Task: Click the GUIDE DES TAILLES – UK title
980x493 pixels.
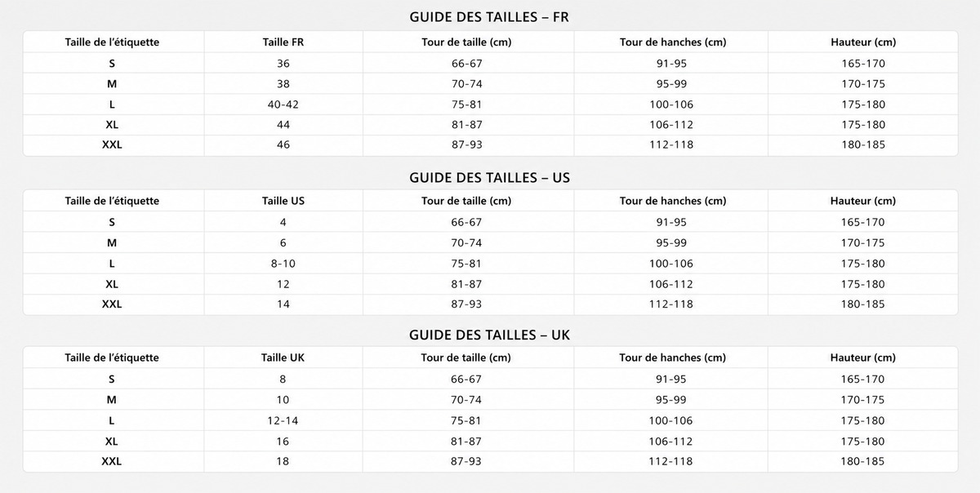Action: [x=489, y=335]
